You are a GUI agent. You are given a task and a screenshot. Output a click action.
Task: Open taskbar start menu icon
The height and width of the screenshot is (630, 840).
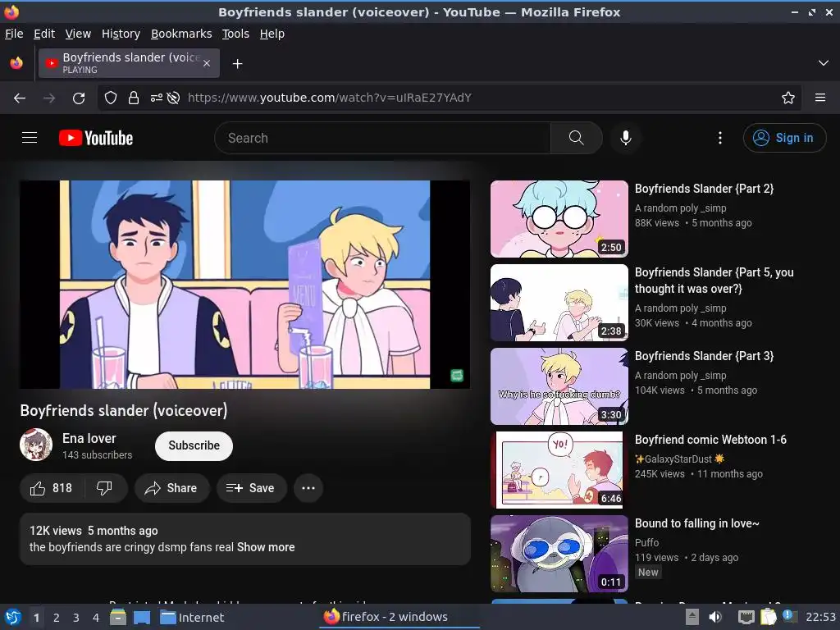click(x=13, y=617)
